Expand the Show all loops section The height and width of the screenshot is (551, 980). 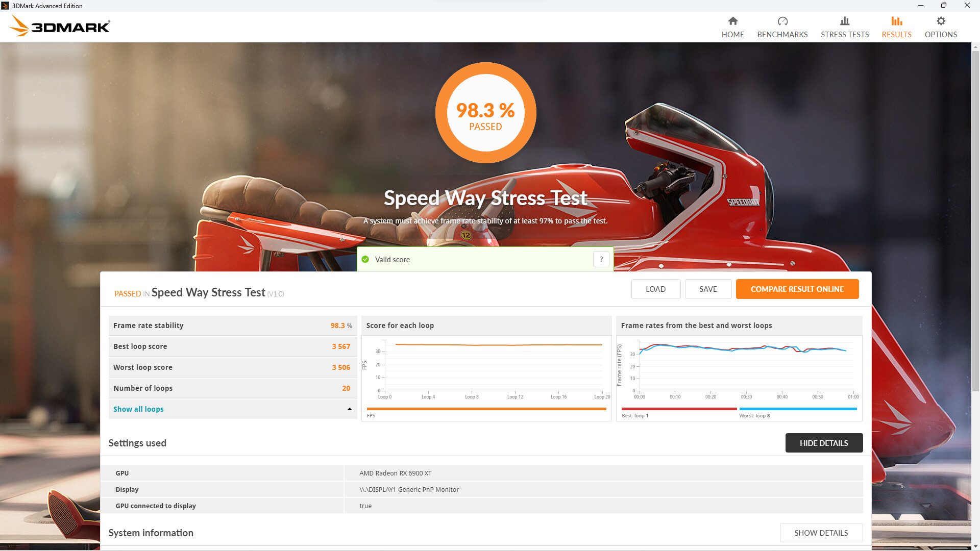tap(139, 409)
